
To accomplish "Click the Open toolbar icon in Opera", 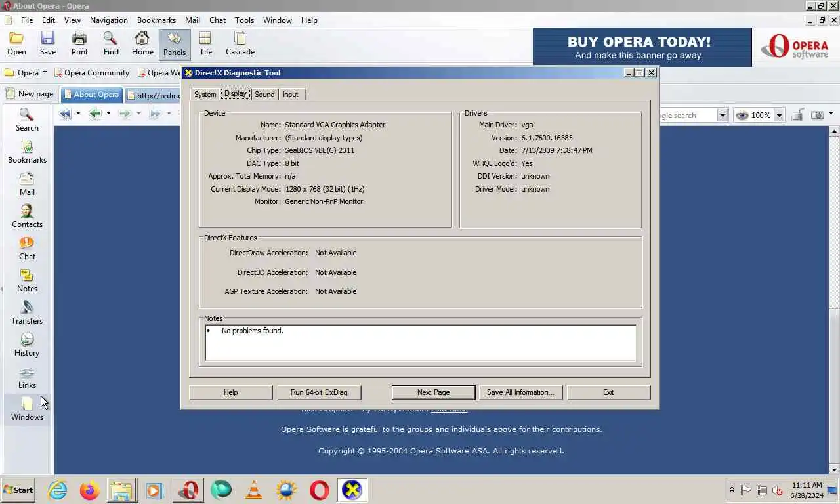I will point(16,44).
